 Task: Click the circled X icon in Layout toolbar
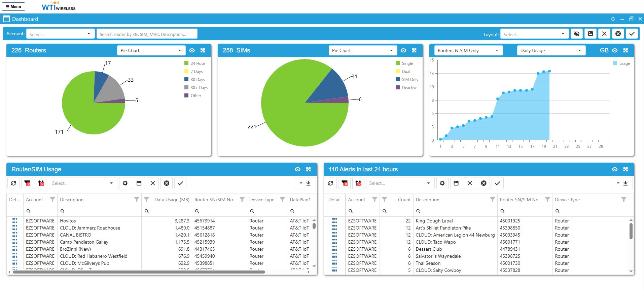click(x=618, y=34)
